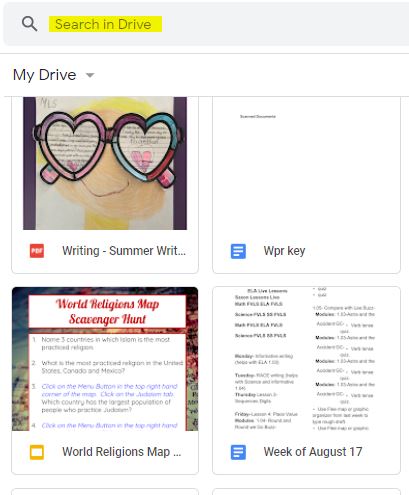Open the World Religions Scavenger Hunt thumbnail
409x495 pixels.
point(105,359)
